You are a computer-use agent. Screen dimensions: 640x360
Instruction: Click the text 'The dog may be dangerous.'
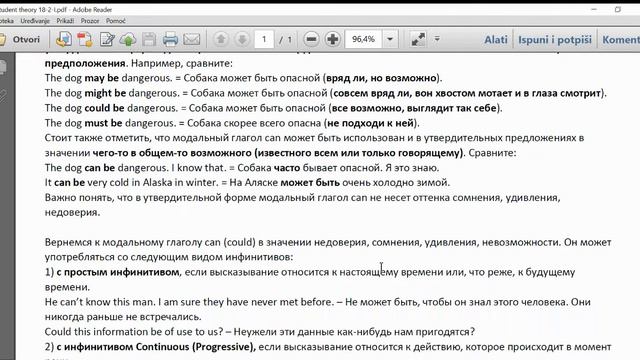109,78
